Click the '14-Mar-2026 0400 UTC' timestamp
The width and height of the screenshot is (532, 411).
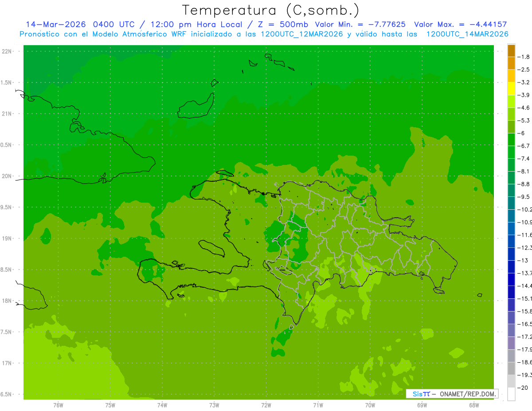[x=80, y=24]
